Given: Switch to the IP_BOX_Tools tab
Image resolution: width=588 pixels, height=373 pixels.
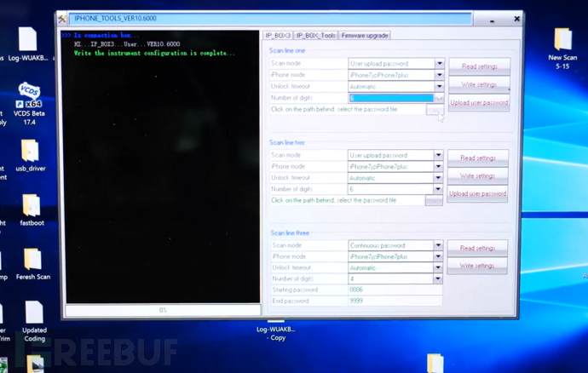Looking at the screenshot, I should click(x=316, y=35).
